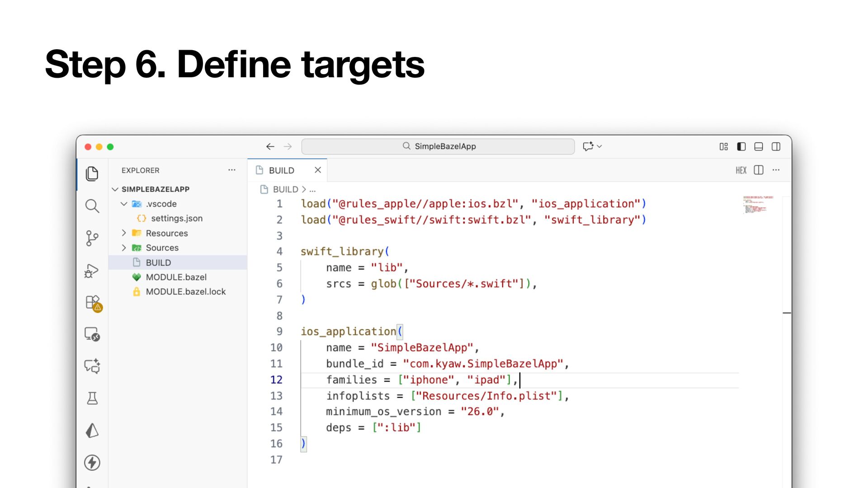The width and height of the screenshot is (868, 488).
Task: Toggle the primary side bar visibility
Action: (741, 146)
